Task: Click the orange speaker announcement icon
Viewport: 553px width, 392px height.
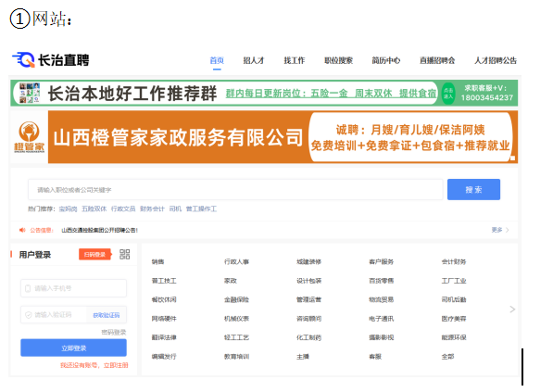Action: click(x=22, y=230)
